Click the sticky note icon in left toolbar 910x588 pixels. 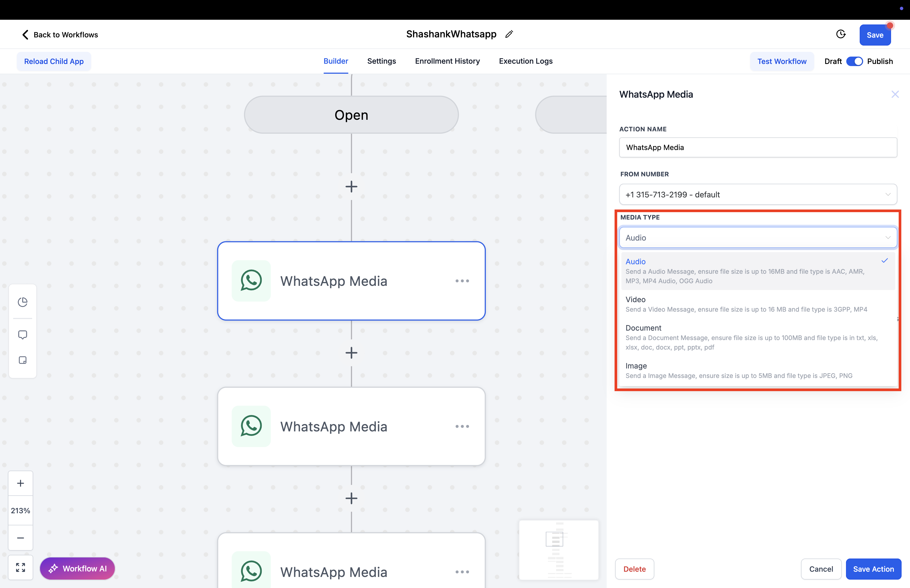click(x=23, y=360)
